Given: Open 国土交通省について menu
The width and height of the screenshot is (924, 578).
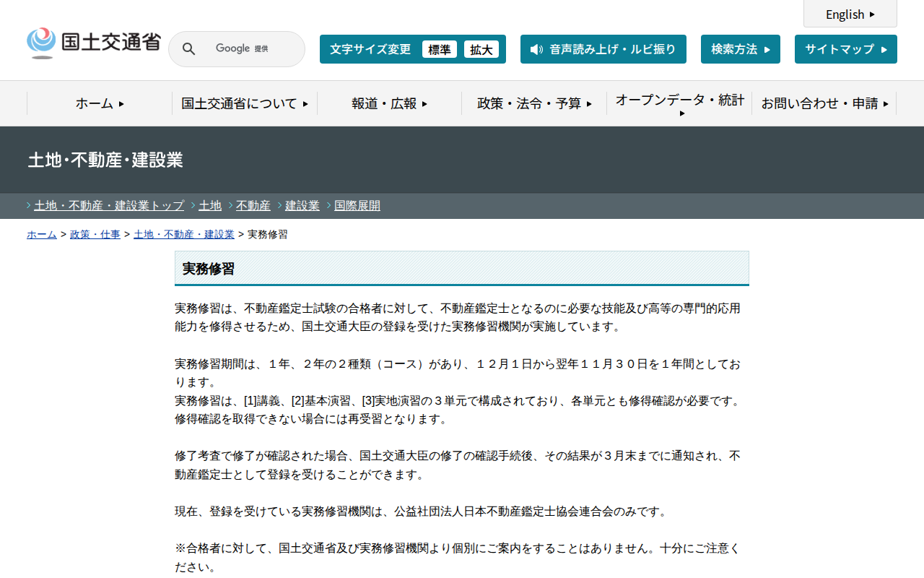Looking at the screenshot, I should [245, 103].
